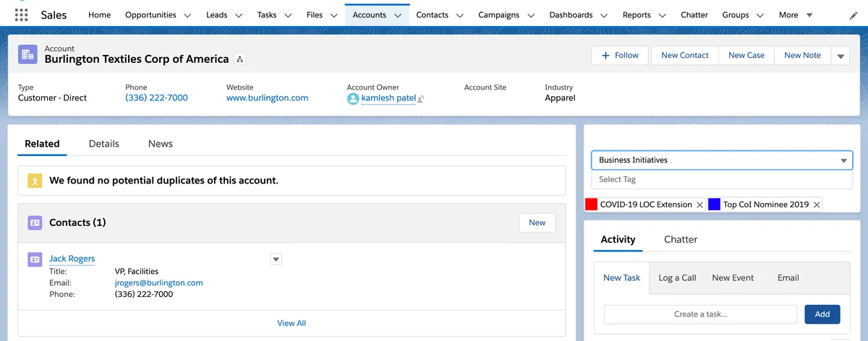This screenshot has width=868, height=341.
Task: Expand the Campaigns menu chevron
Action: (531, 15)
